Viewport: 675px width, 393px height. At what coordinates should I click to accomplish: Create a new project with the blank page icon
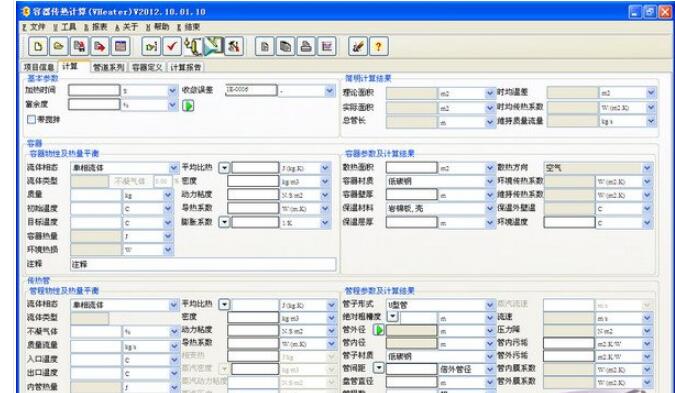(38, 46)
